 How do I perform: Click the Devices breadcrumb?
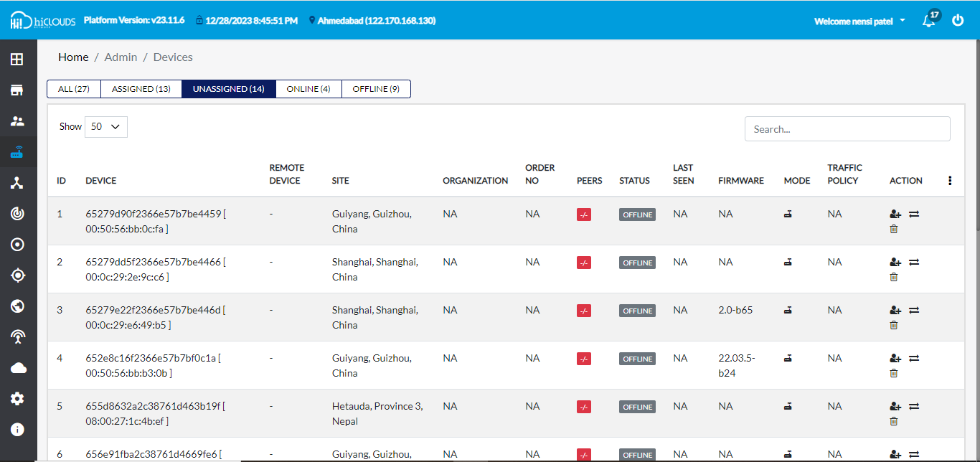173,57
